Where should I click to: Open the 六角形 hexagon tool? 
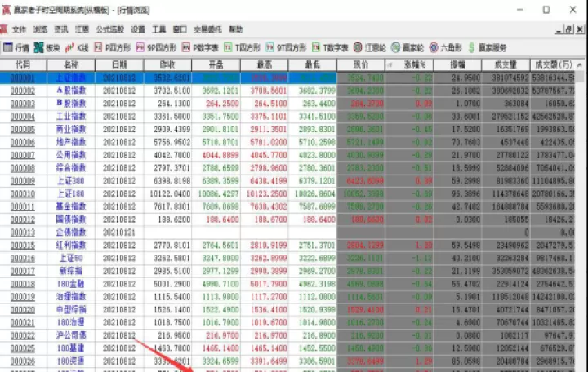(446, 47)
